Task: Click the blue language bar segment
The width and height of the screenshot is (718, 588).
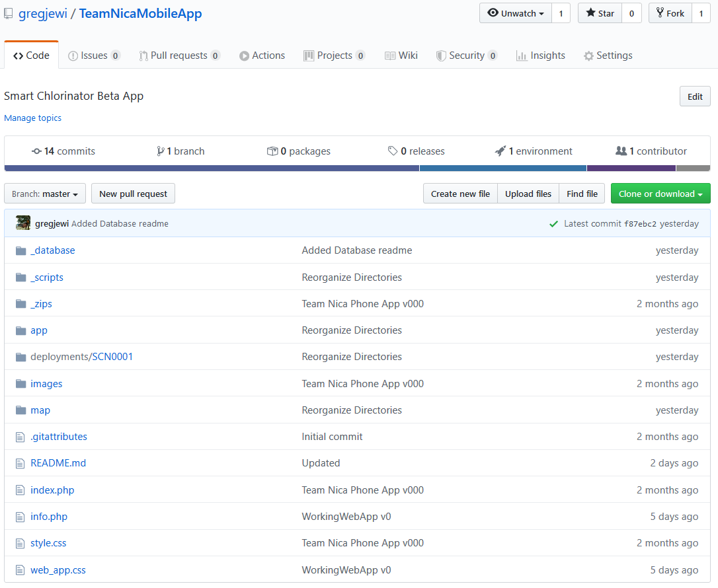Action: [502, 168]
